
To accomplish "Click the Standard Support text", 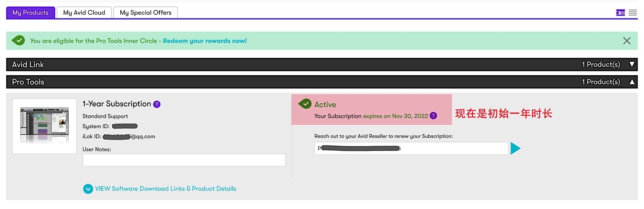I will point(105,116).
